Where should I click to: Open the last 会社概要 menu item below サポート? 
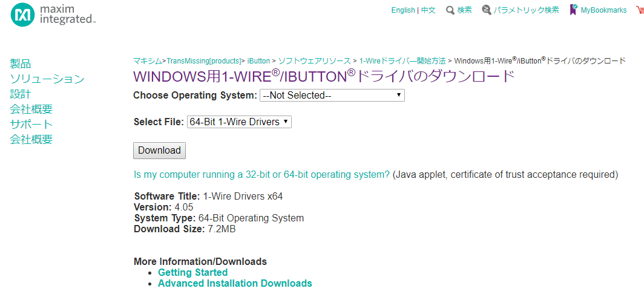click(x=31, y=140)
